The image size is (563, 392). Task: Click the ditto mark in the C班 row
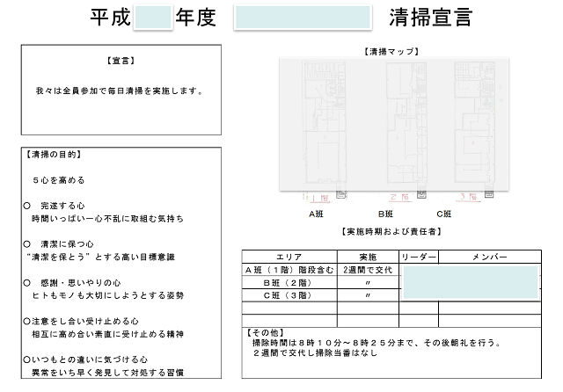(x=368, y=295)
